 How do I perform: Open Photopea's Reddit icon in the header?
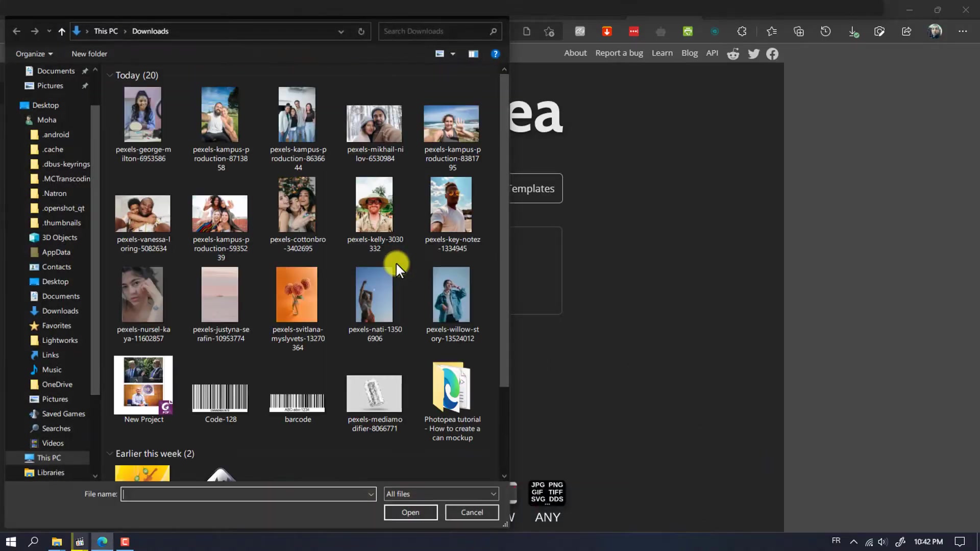(x=733, y=53)
